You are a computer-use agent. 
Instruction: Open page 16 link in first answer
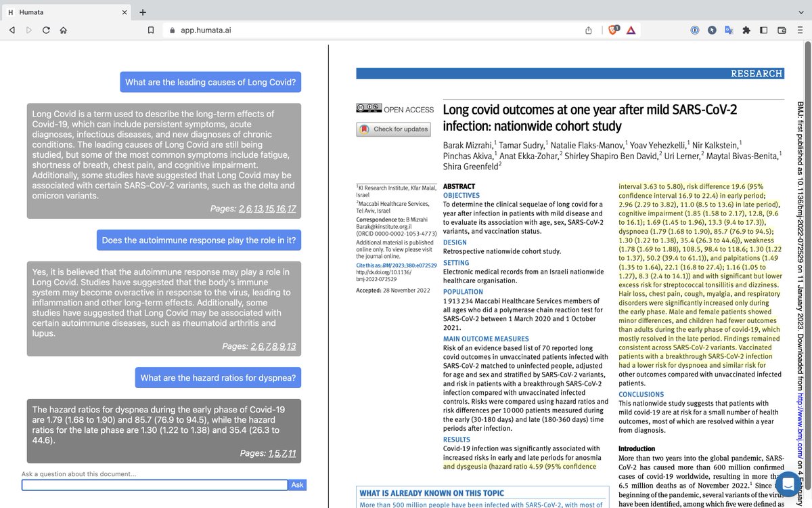coord(280,208)
